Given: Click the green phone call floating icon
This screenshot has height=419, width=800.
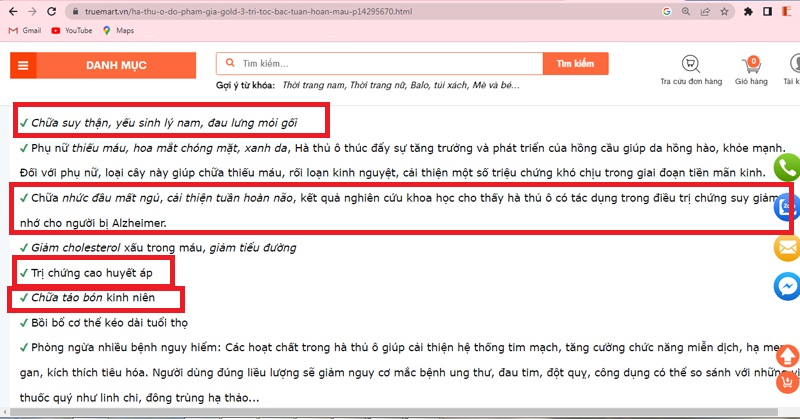Looking at the screenshot, I should coord(787,168).
